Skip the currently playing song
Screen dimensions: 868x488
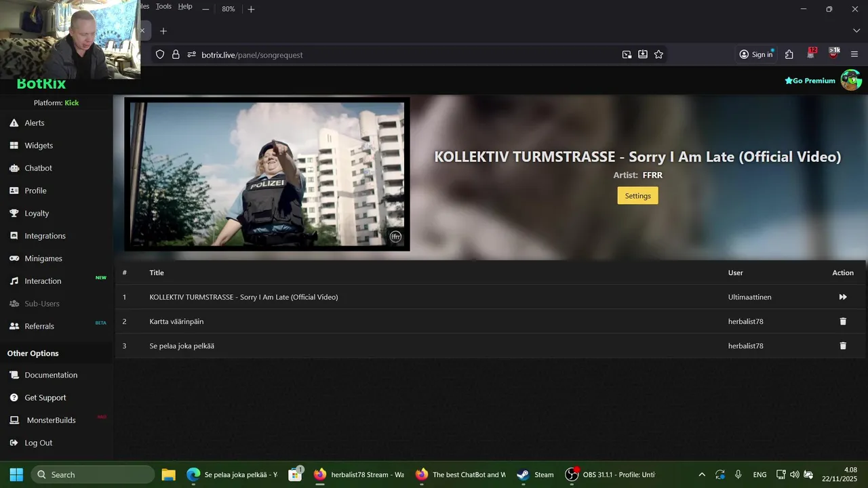843,297
